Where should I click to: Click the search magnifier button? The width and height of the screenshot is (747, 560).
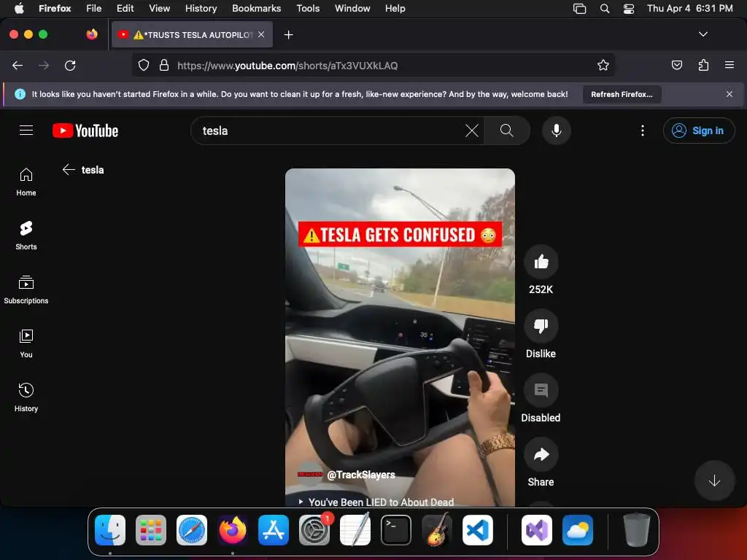tap(507, 131)
